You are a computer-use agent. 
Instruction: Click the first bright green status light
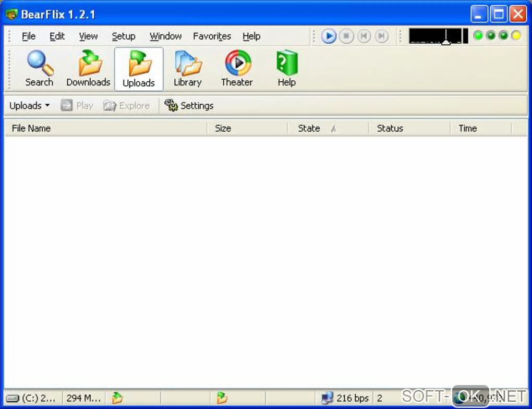point(478,35)
